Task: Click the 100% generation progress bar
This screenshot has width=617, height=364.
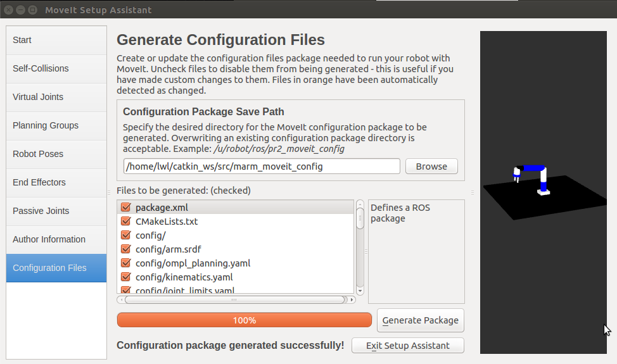Action: 244,320
